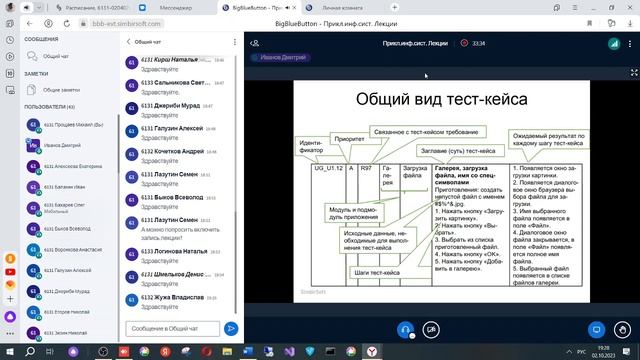Click the talking indicator Иванов Дмитрий
This screenshot has height=360, width=640.
click(x=280, y=58)
